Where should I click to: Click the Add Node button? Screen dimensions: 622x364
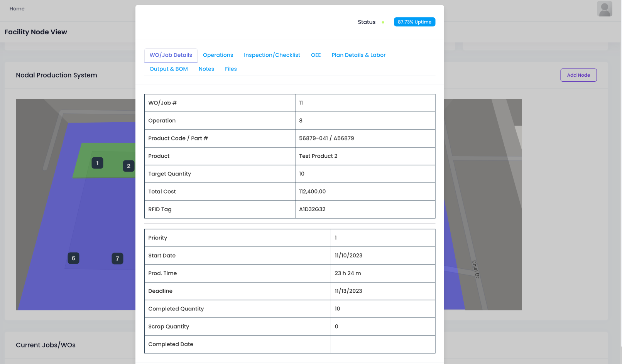(x=578, y=75)
